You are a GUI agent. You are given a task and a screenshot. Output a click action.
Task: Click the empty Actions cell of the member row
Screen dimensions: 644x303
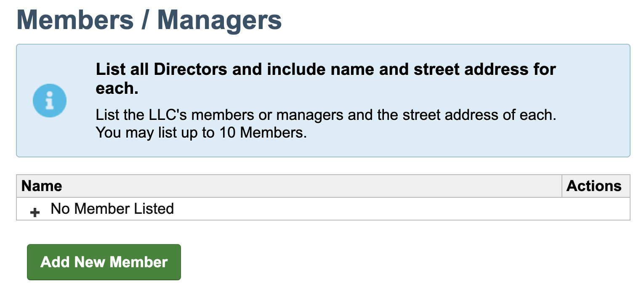[596, 208]
